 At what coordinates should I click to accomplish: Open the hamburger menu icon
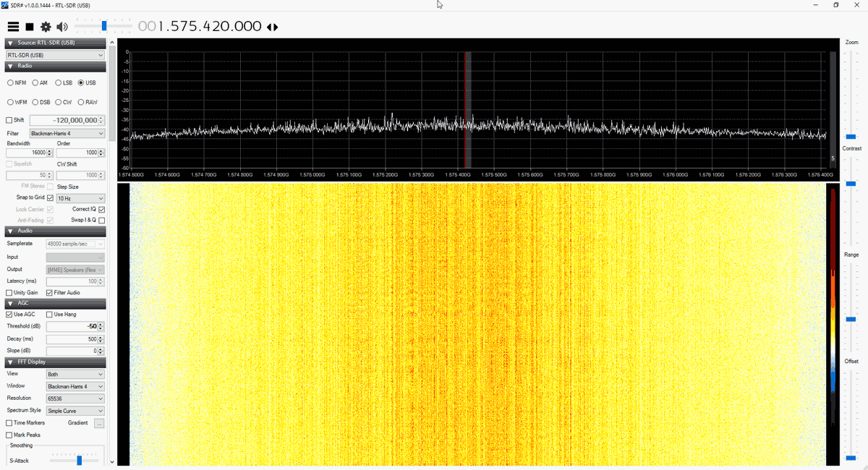[x=13, y=27]
